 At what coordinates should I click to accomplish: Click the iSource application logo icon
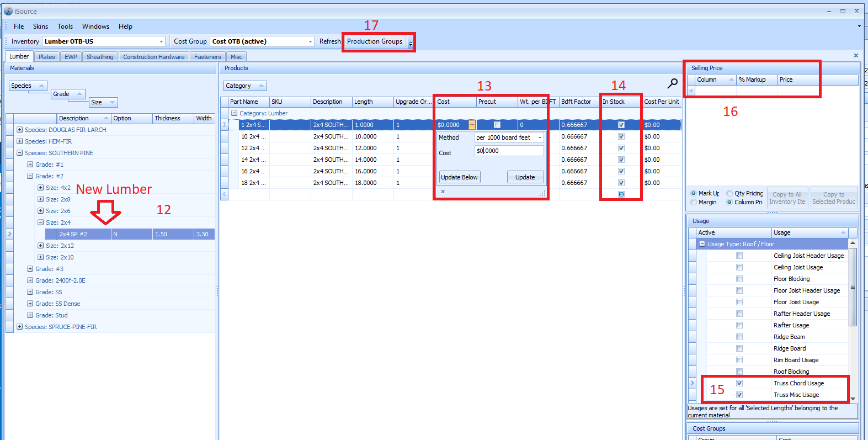pyautogui.click(x=8, y=11)
